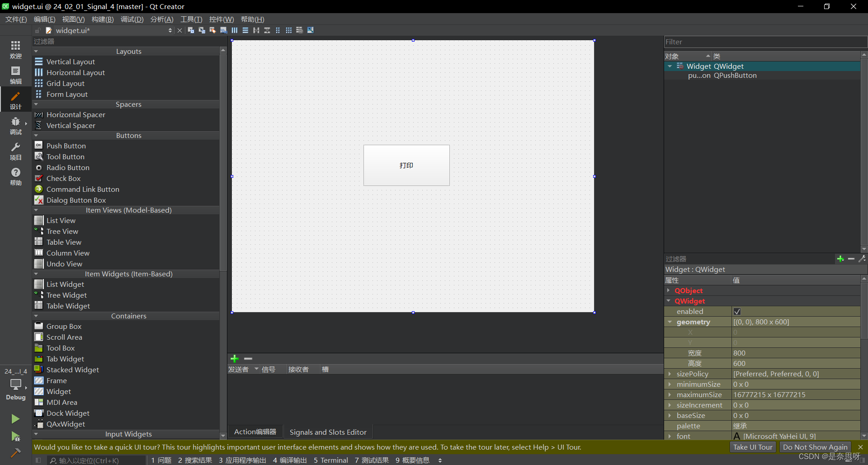Viewport: 868px width, 465px height.
Task: Open the 文件(F) menu
Action: point(16,19)
